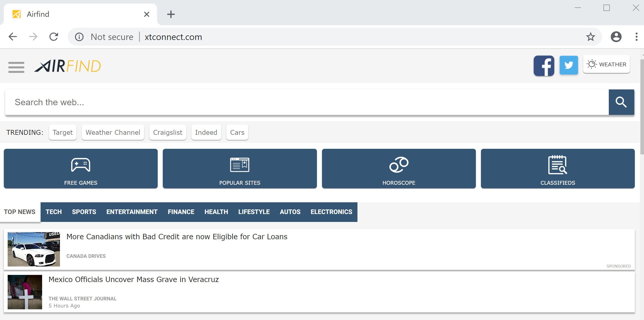The width and height of the screenshot is (644, 320).
Task: Open the Weather button
Action: pos(606,64)
